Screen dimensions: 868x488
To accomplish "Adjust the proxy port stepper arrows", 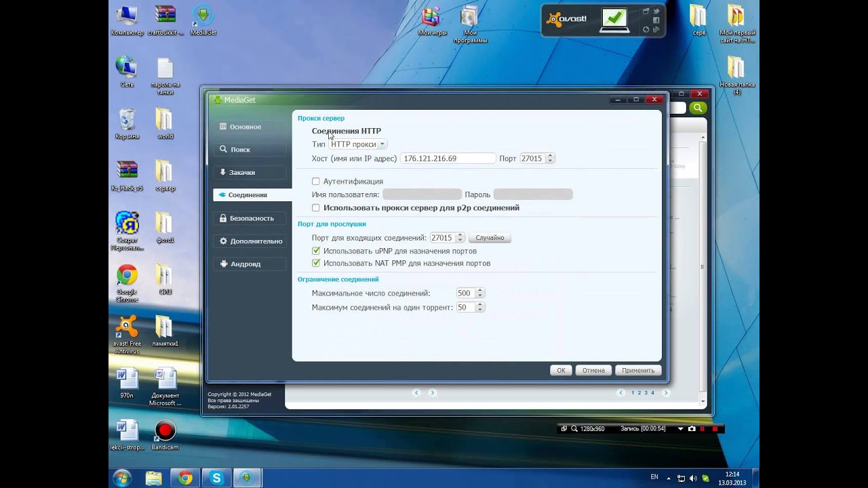I will pyautogui.click(x=550, y=159).
